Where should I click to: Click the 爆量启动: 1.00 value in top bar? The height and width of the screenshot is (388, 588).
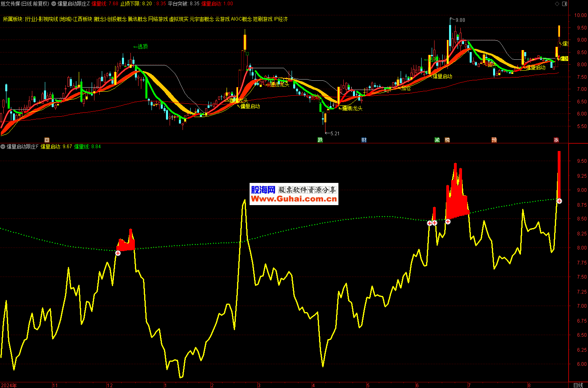[217, 4]
